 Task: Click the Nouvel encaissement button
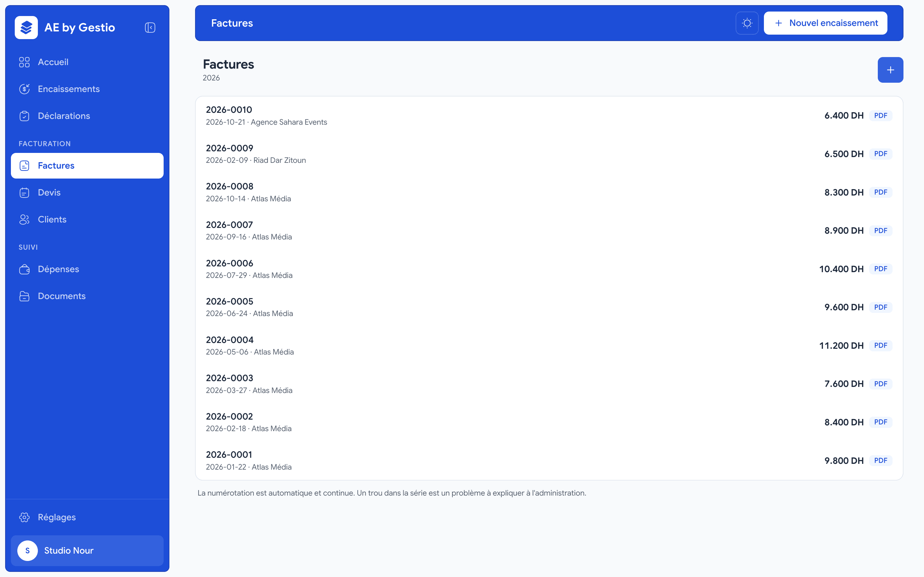tap(826, 23)
